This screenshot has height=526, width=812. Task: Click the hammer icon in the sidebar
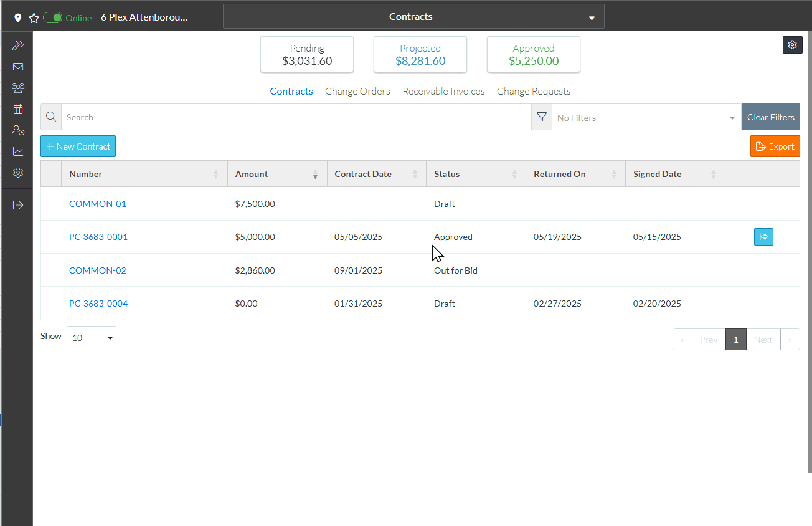click(x=18, y=45)
